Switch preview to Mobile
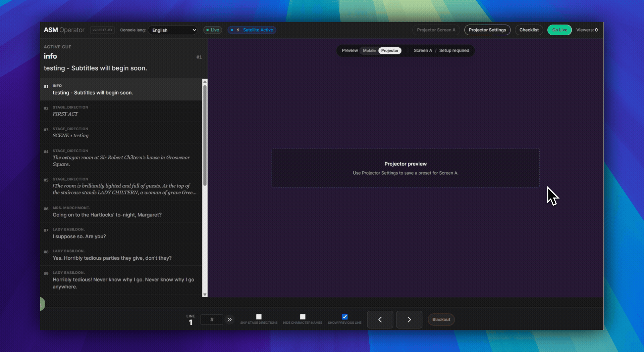The image size is (644, 352). 369,51
